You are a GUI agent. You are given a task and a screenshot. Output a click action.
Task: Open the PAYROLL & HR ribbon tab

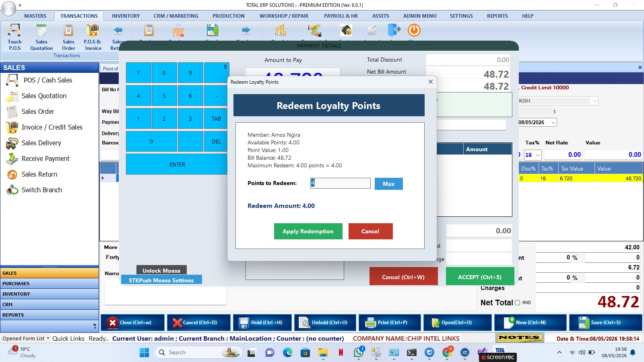point(341,16)
